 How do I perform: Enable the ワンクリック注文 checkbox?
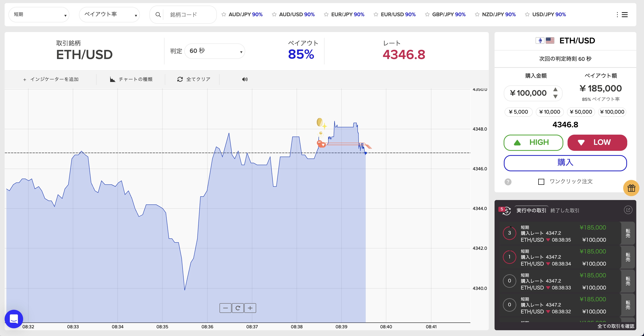[541, 182]
